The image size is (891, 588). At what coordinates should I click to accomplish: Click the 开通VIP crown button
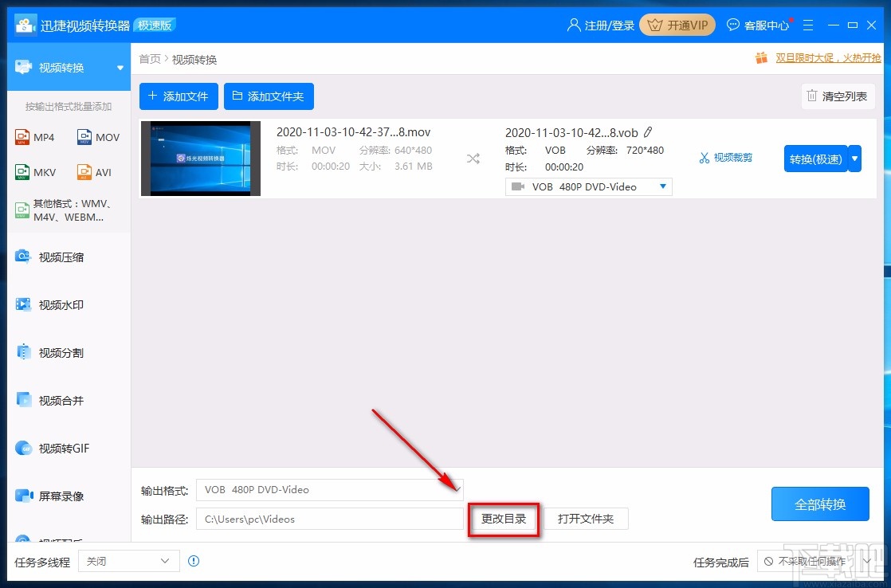677,25
